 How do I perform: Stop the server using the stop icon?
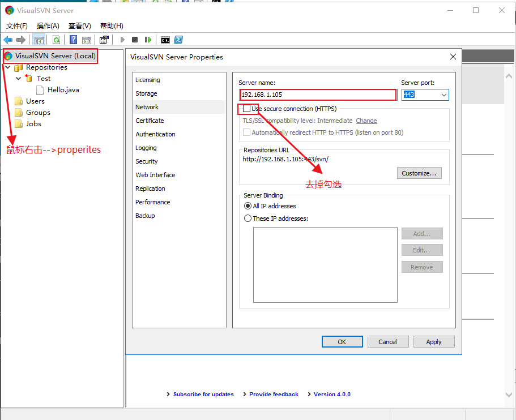[135, 40]
